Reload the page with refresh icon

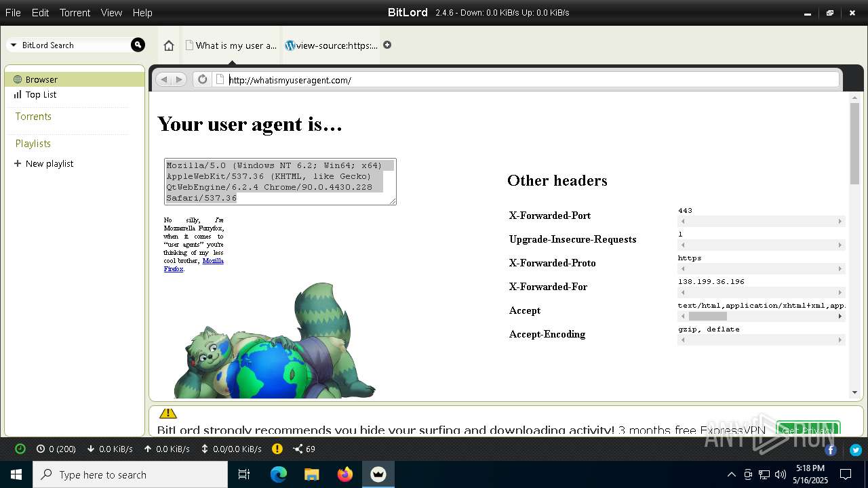tap(202, 79)
